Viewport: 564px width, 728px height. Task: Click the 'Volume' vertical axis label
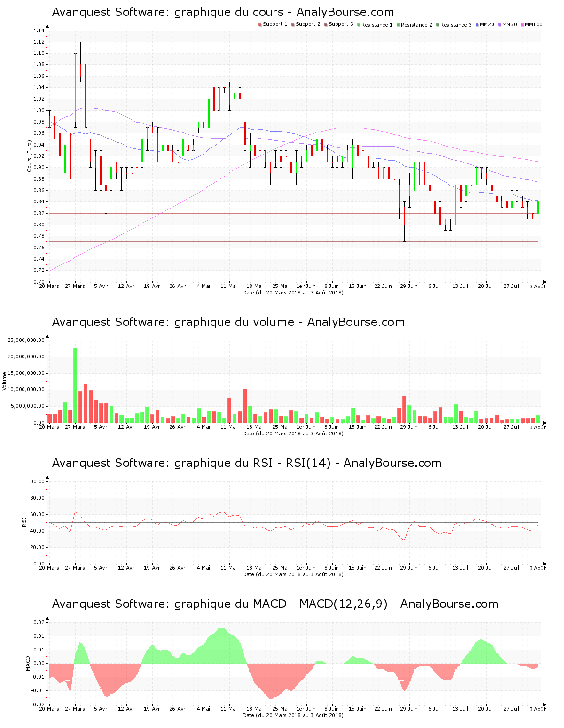pos(5,381)
